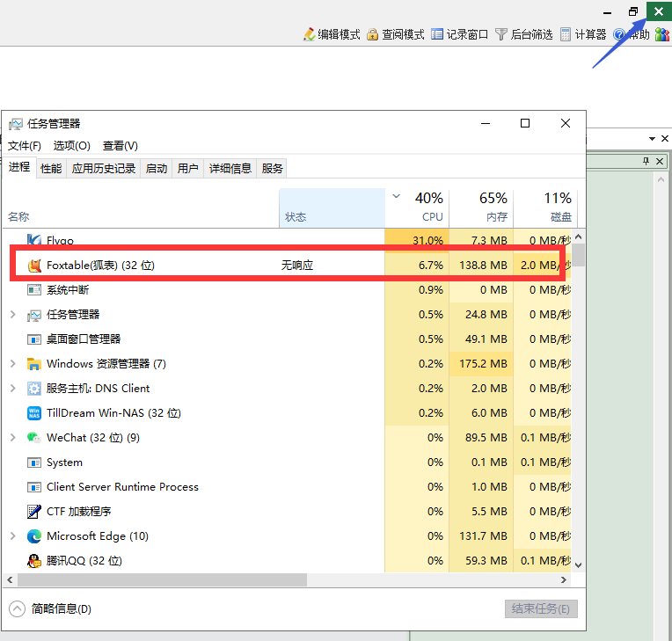Click the 腾讯QQ penguin icon
Viewport: 672px width, 641px height.
tap(33, 561)
